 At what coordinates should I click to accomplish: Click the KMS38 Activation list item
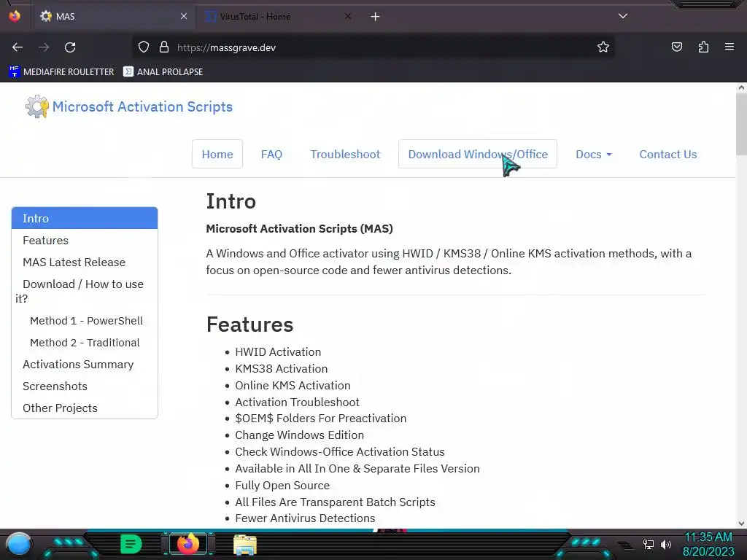282,368
